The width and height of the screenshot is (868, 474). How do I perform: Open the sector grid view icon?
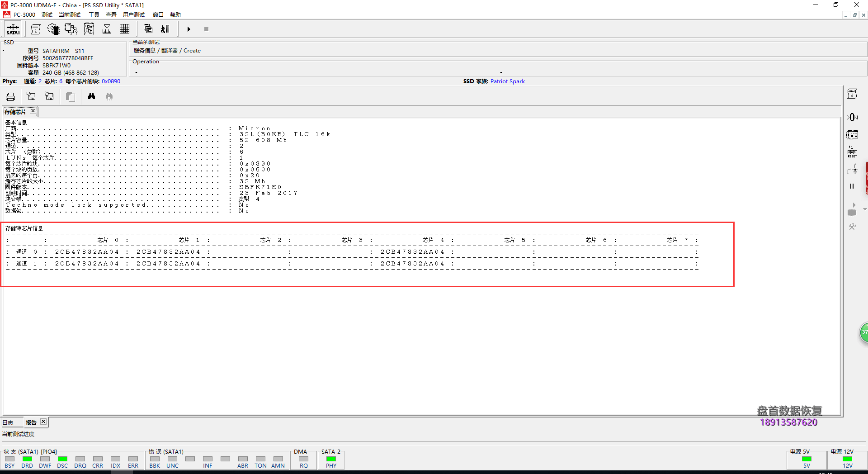click(x=125, y=29)
